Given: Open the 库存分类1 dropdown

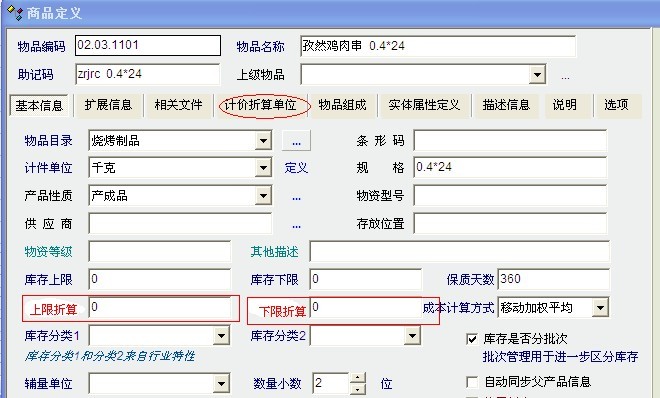Looking at the screenshot, I should [221, 335].
